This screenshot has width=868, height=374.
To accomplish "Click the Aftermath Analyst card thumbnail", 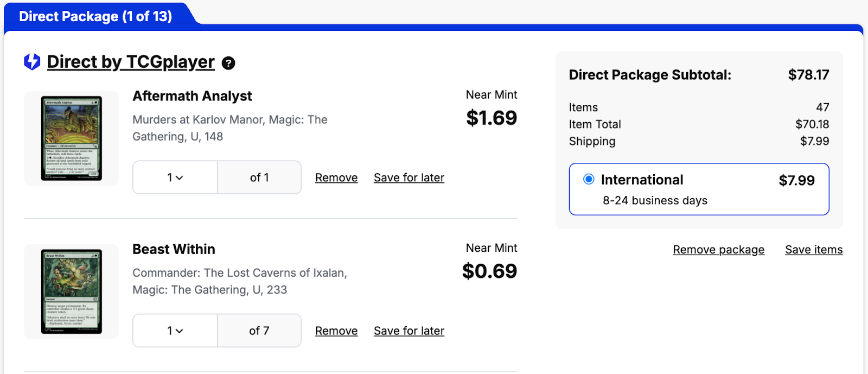I will pos(72,138).
